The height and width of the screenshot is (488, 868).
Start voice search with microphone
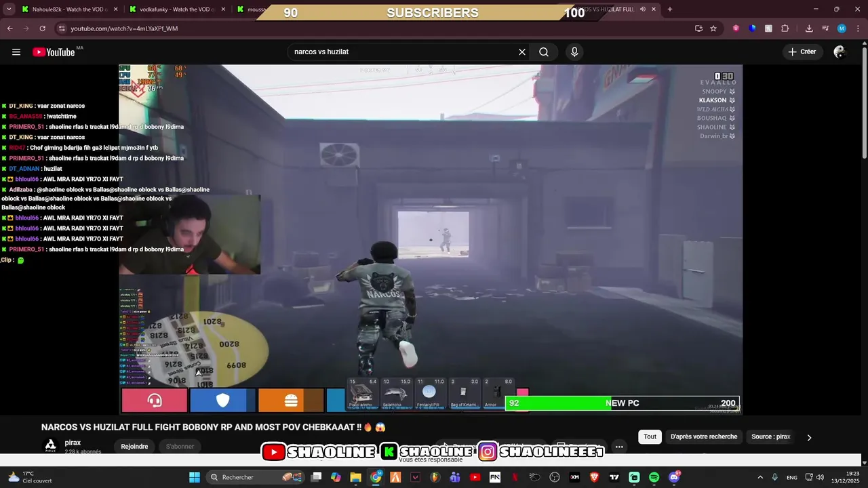point(574,52)
